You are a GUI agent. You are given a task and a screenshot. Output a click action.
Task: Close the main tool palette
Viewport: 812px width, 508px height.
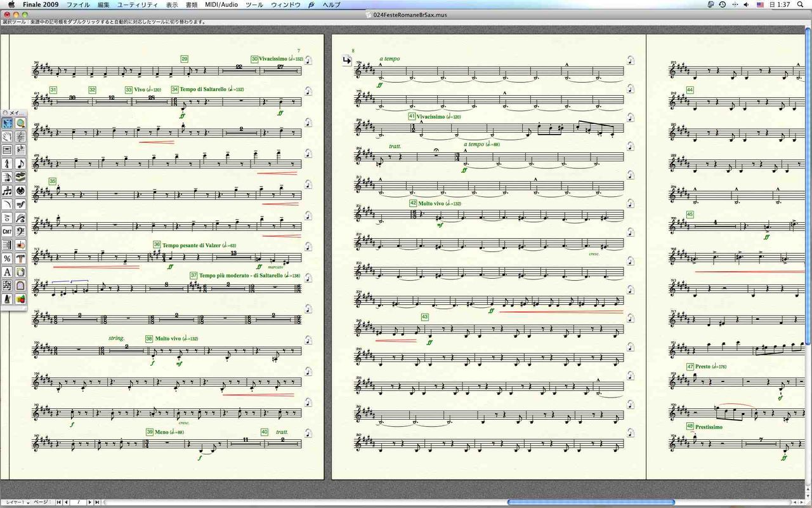click(4, 112)
